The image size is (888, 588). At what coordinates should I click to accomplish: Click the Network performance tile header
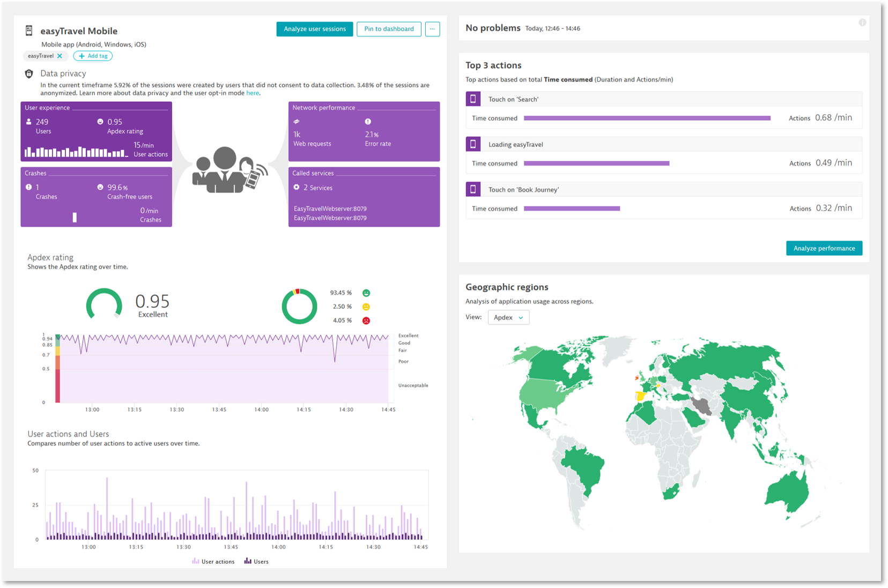[x=324, y=108]
